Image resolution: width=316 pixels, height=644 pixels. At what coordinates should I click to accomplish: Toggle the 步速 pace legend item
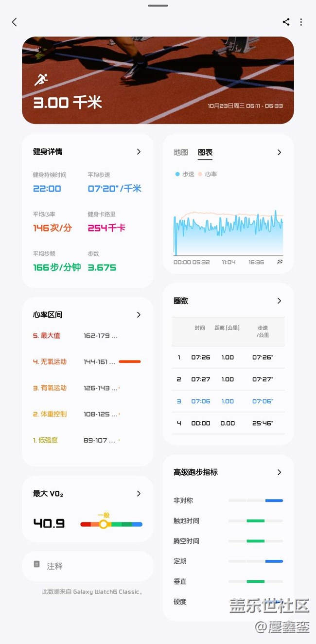[185, 174]
